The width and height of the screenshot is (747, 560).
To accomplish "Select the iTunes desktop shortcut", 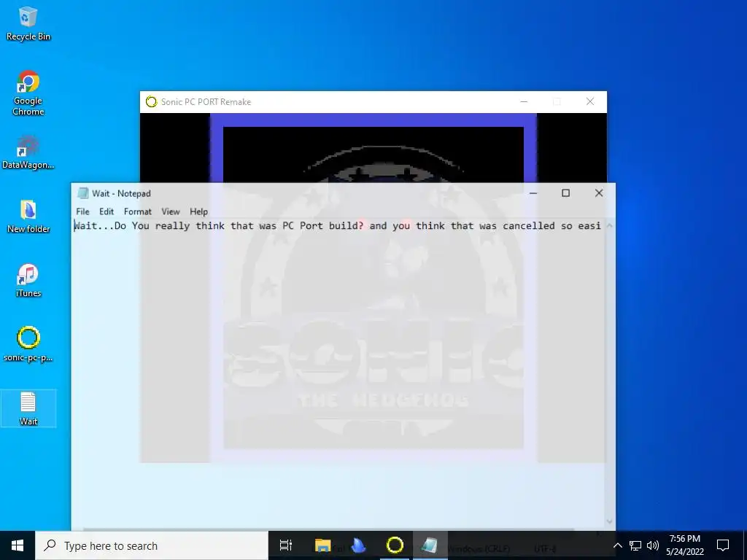I will pos(28,281).
